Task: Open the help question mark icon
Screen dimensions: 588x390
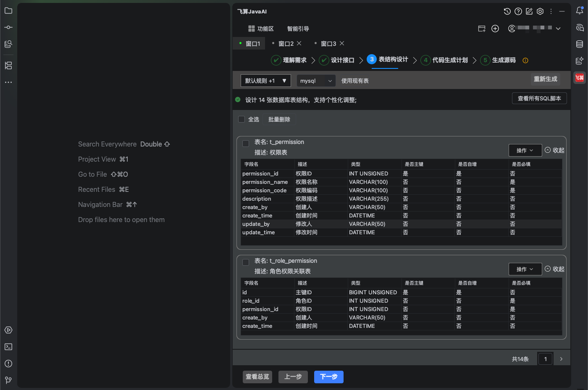Action: pyautogui.click(x=518, y=11)
